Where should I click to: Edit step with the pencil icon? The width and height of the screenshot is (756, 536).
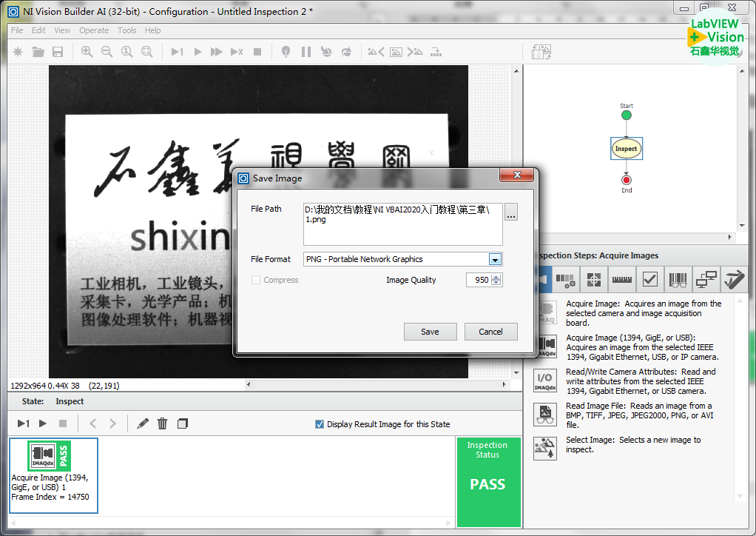click(x=143, y=423)
